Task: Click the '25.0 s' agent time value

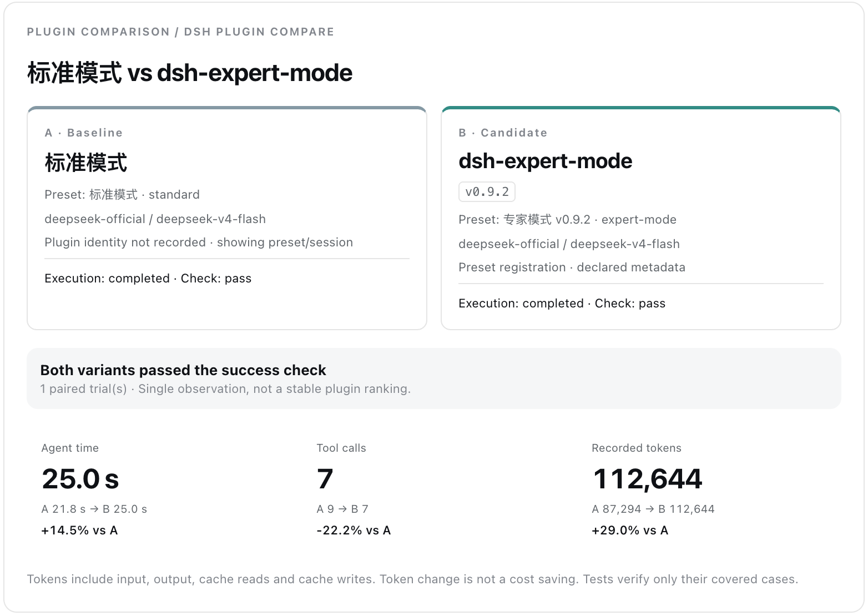Action: [80, 479]
